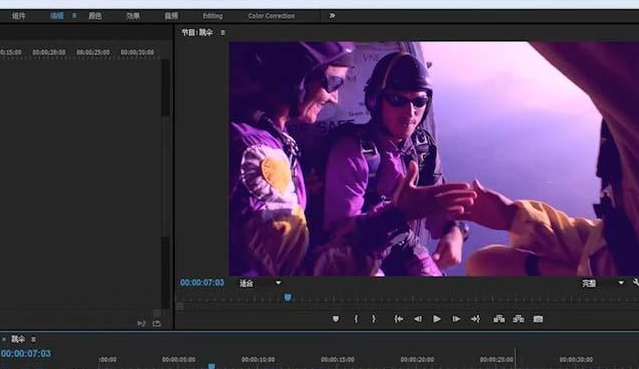
Task: Switch to the 音频 workspace
Action: coord(171,16)
